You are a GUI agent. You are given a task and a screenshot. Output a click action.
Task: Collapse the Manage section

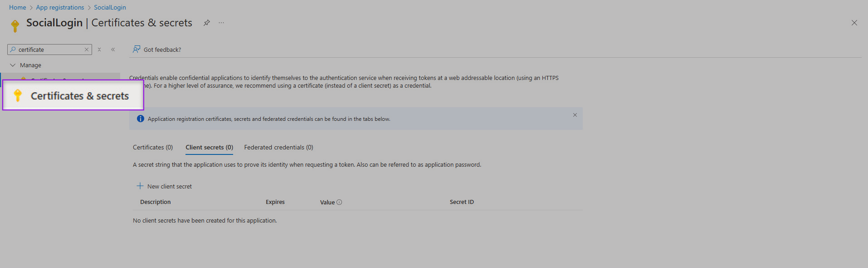pos(13,65)
